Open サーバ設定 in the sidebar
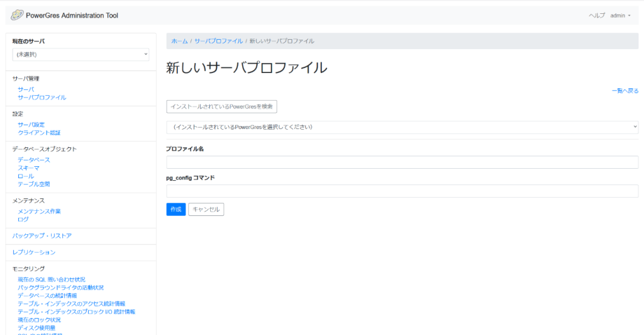 pos(31,125)
